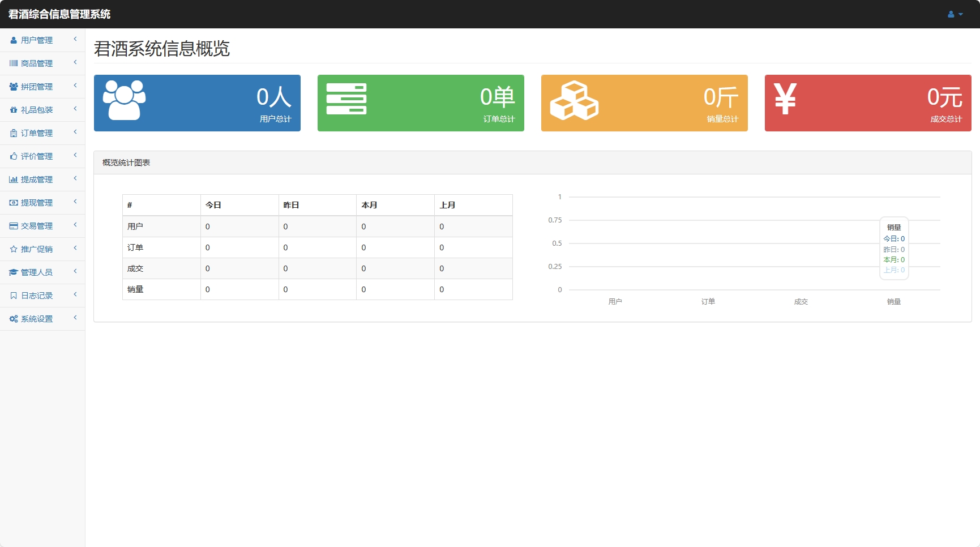This screenshot has width=980, height=547.
Task: Click the 0人 total users value
Action: click(x=274, y=97)
